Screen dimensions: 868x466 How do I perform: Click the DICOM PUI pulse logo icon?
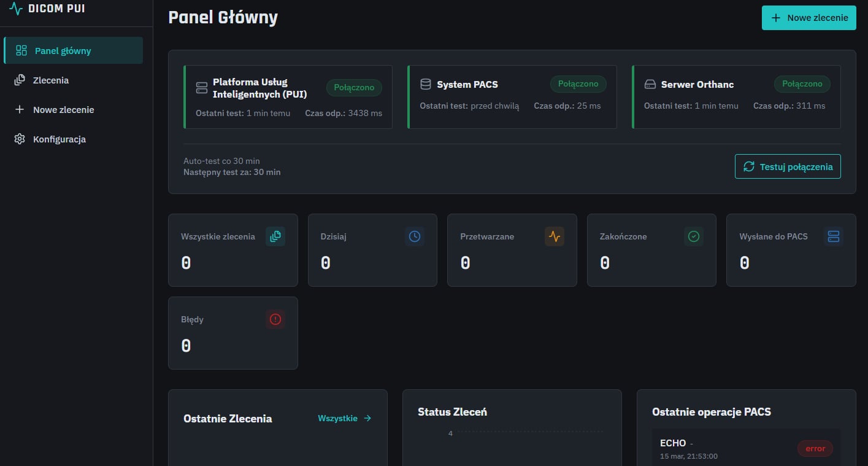click(x=16, y=9)
